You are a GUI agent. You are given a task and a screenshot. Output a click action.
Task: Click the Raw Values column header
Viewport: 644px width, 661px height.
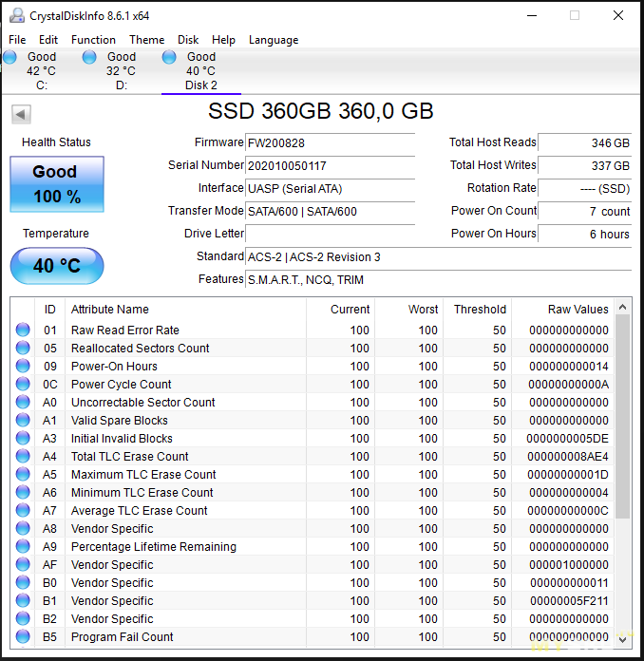(563, 310)
